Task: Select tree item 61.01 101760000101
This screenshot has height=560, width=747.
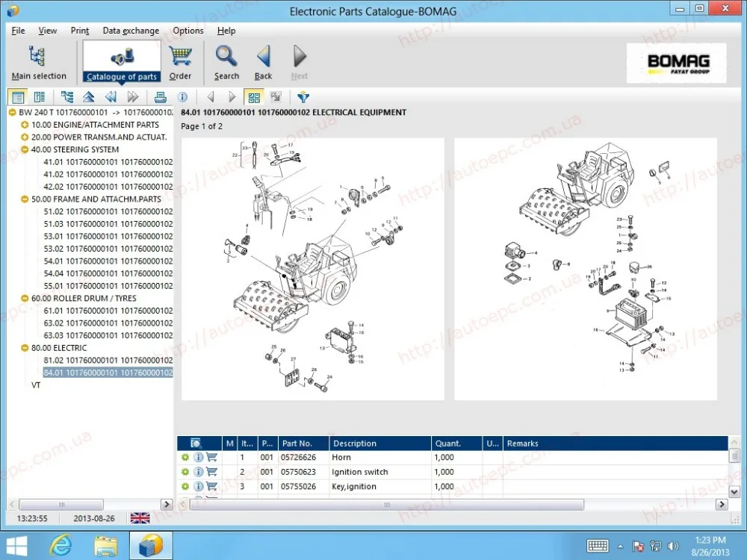Action: coord(108,311)
